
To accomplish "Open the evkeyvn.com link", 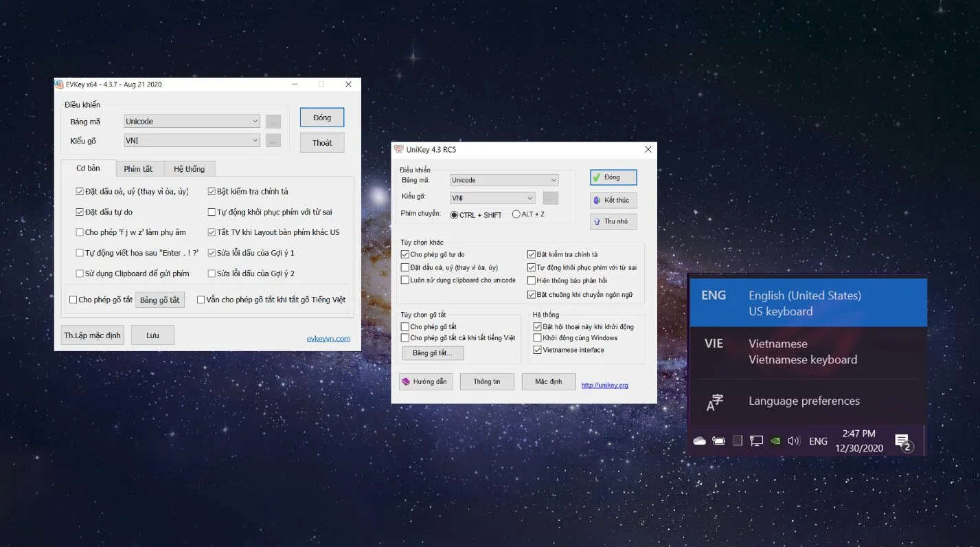I will (328, 339).
